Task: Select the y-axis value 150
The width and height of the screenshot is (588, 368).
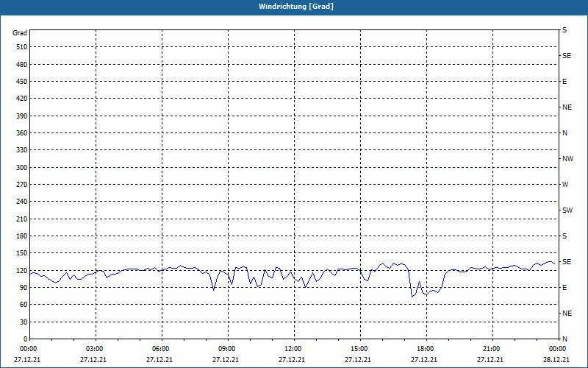Action: coord(22,253)
